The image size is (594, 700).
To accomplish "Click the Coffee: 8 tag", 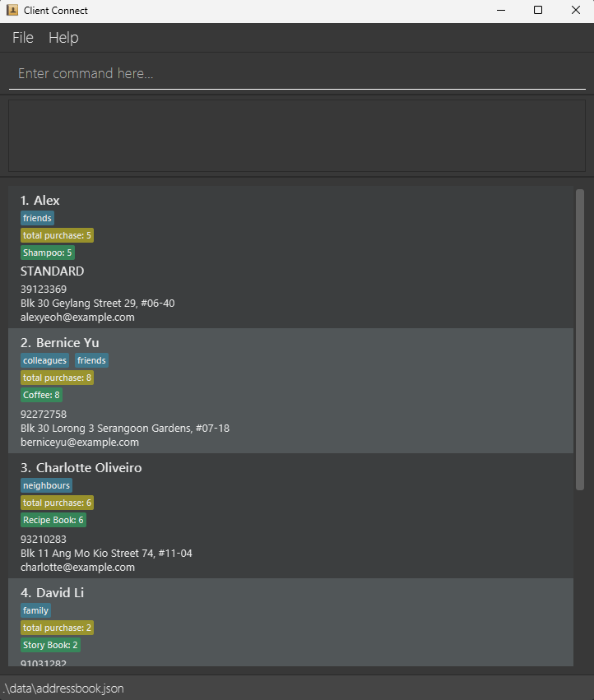I will [x=41, y=395].
